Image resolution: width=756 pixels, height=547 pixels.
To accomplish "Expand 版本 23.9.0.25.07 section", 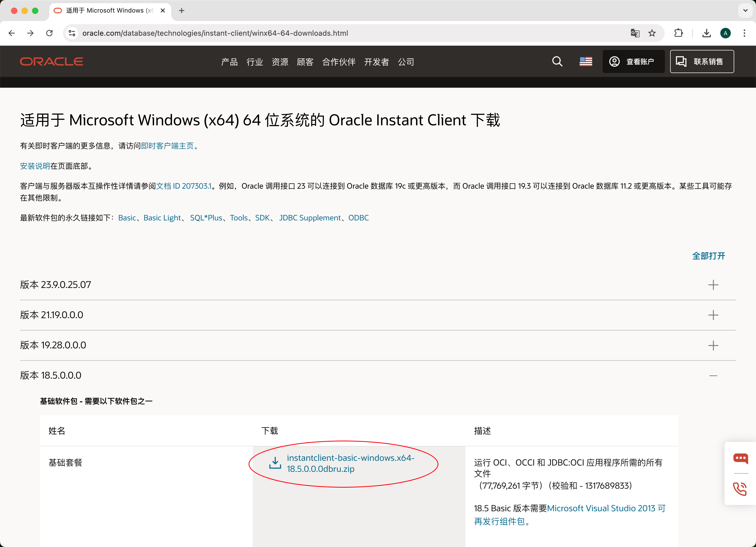I will (713, 285).
